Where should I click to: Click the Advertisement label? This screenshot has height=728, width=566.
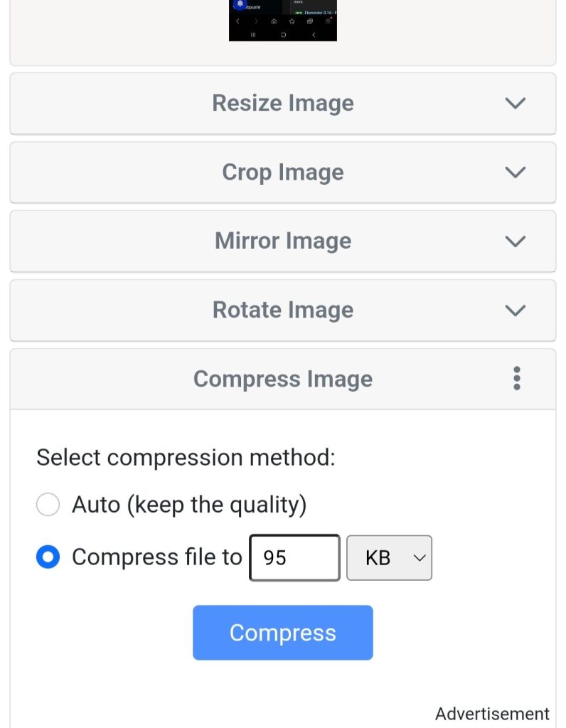point(492,714)
